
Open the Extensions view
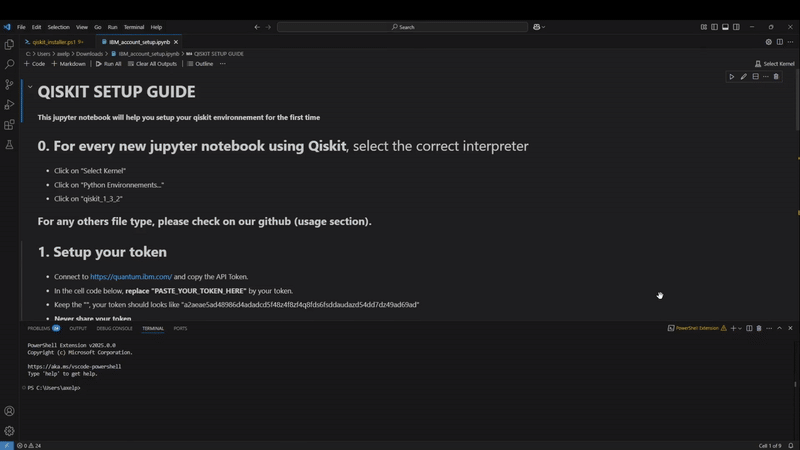coord(9,124)
